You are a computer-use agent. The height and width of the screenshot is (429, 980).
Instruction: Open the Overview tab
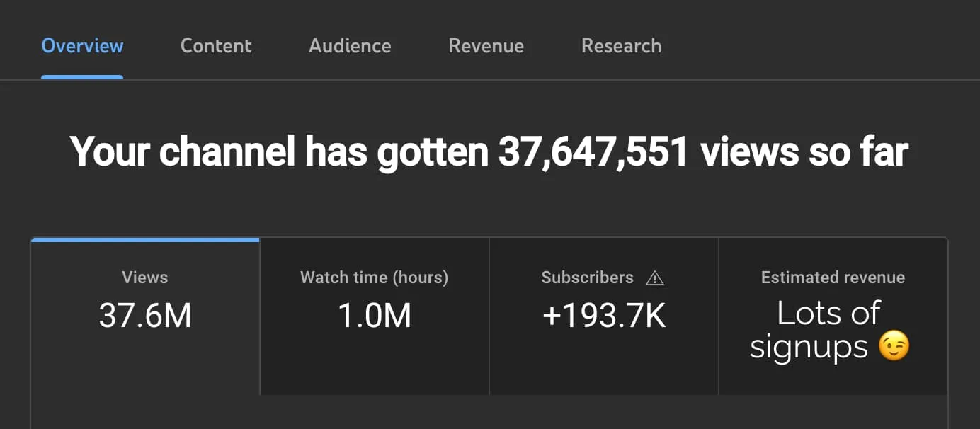point(82,46)
